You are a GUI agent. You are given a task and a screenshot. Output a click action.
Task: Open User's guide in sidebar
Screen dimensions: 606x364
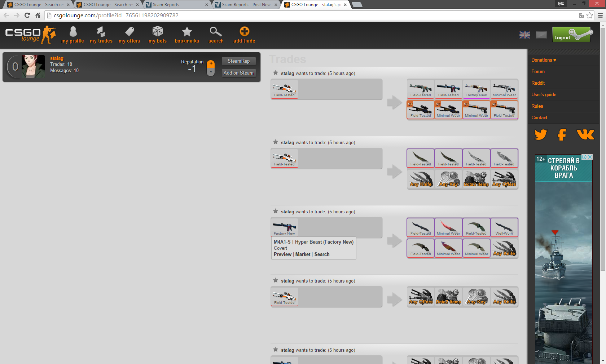click(x=544, y=94)
